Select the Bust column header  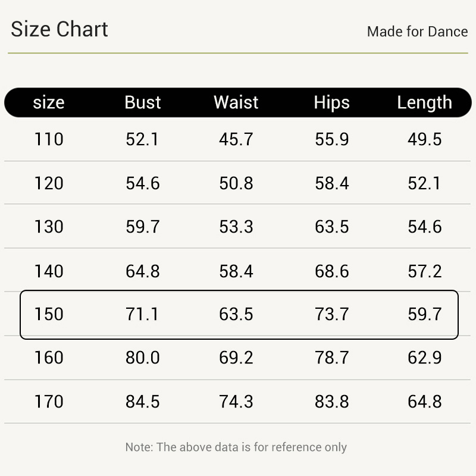143,102
